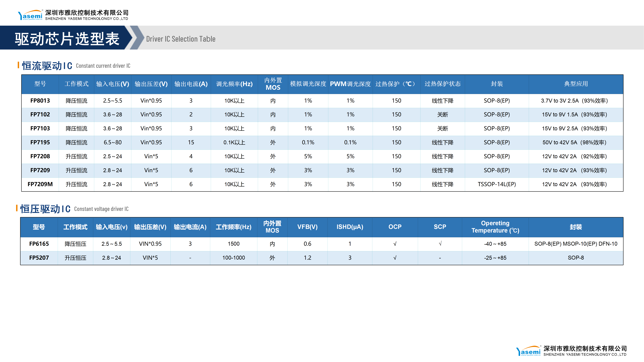
Task: Click the 1500 working frequency cell
Action: (233, 244)
